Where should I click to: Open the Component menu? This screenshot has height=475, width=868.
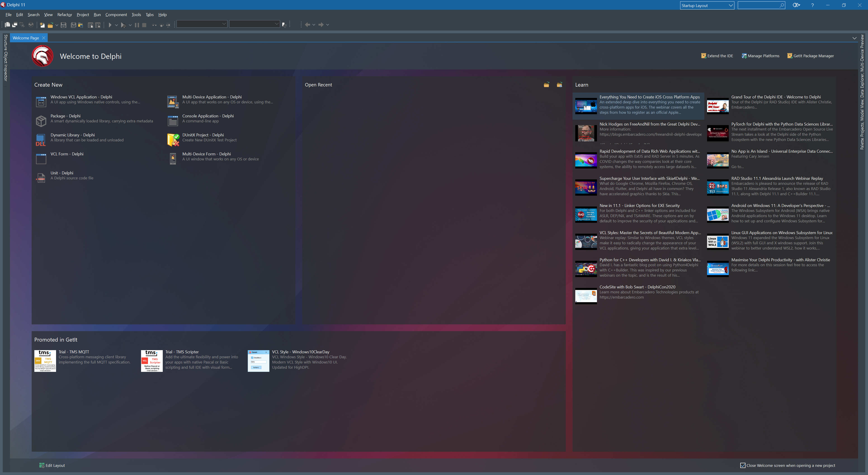[116, 14]
